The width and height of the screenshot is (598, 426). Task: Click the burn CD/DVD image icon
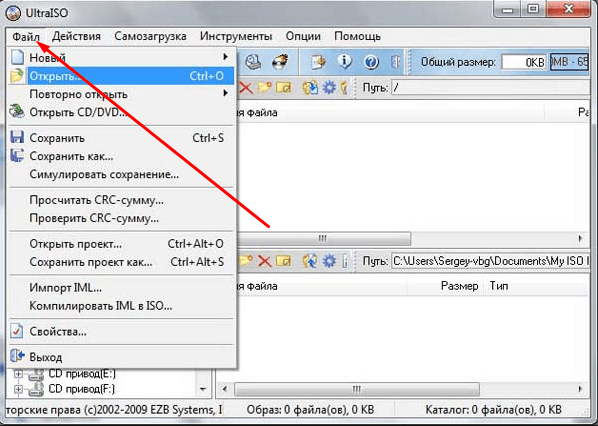click(x=281, y=61)
